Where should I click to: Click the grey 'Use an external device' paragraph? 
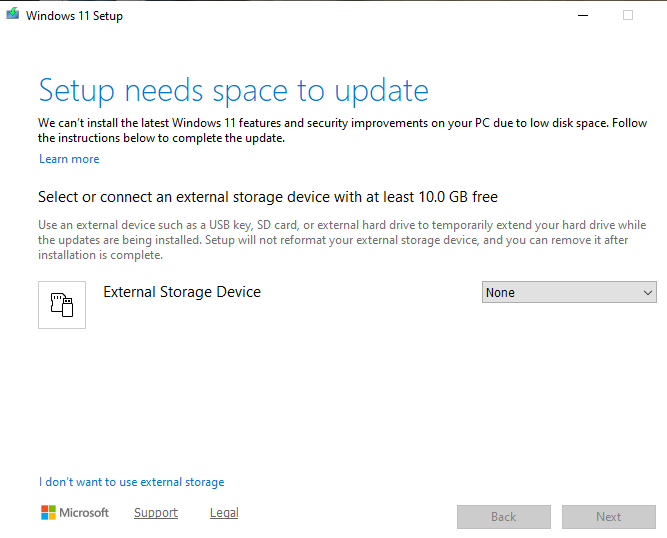coord(342,240)
